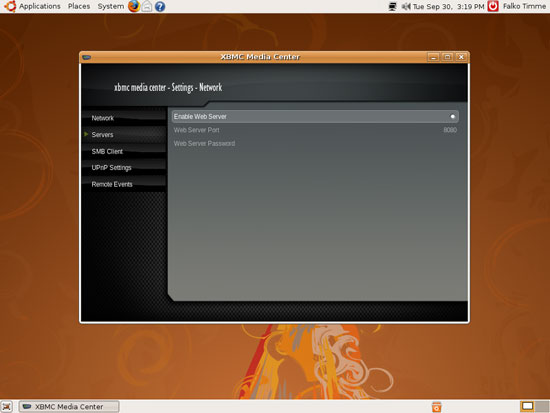This screenshot has height=413, width=550.
Task: Launch Firefox from the top panel
Action: [x=134, y=6]
